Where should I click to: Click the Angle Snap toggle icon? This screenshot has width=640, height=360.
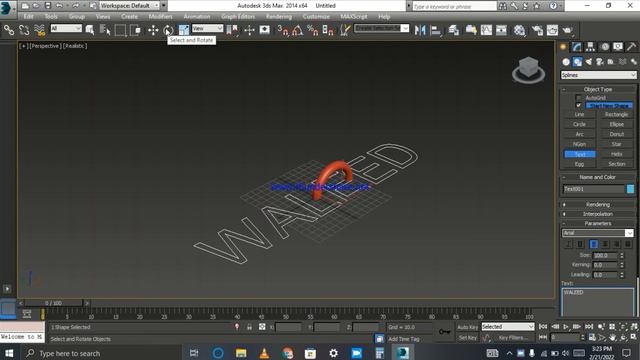point(298,30)
